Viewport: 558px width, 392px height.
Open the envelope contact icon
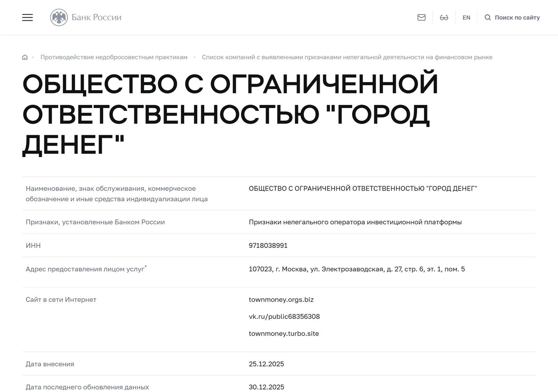[x=421, y=17]
